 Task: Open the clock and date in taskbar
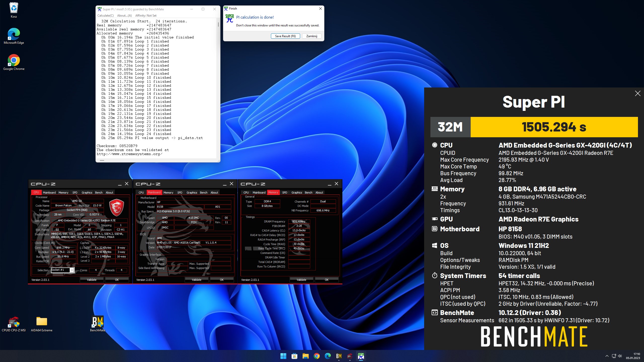pyautogui.click(x=633, y=356)
